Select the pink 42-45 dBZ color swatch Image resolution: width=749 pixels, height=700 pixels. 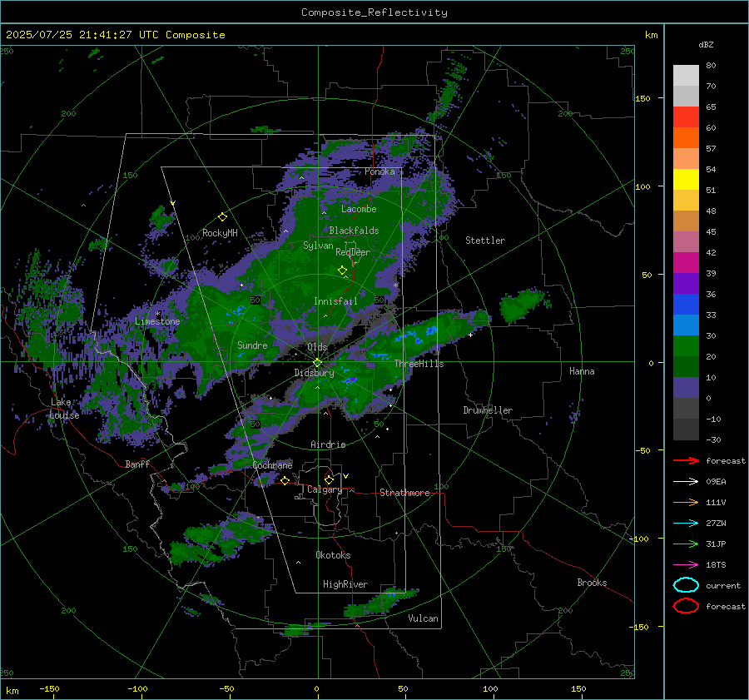pos(686,242)
